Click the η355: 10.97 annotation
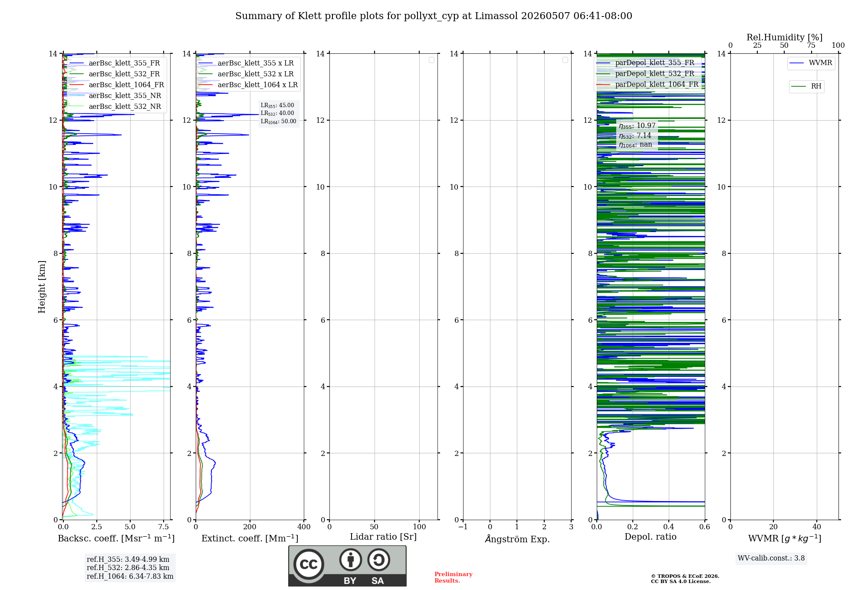This screenshot has height=590, width=868. click(x=637, y=126)
